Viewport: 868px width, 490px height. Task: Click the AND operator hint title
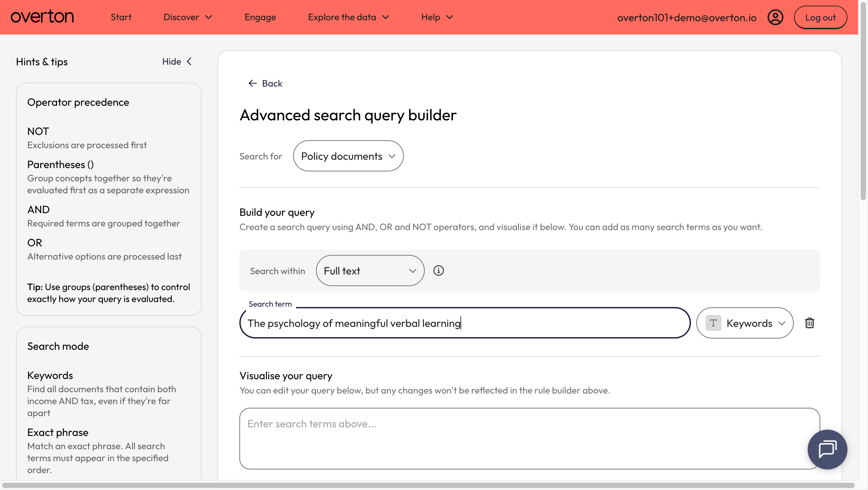coord(38,210)
